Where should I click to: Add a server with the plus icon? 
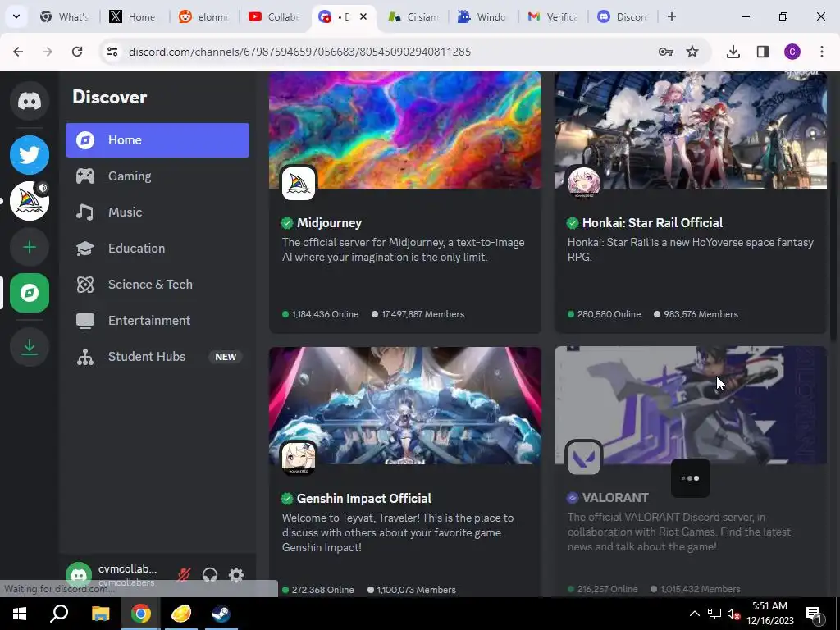coord(30,247)
